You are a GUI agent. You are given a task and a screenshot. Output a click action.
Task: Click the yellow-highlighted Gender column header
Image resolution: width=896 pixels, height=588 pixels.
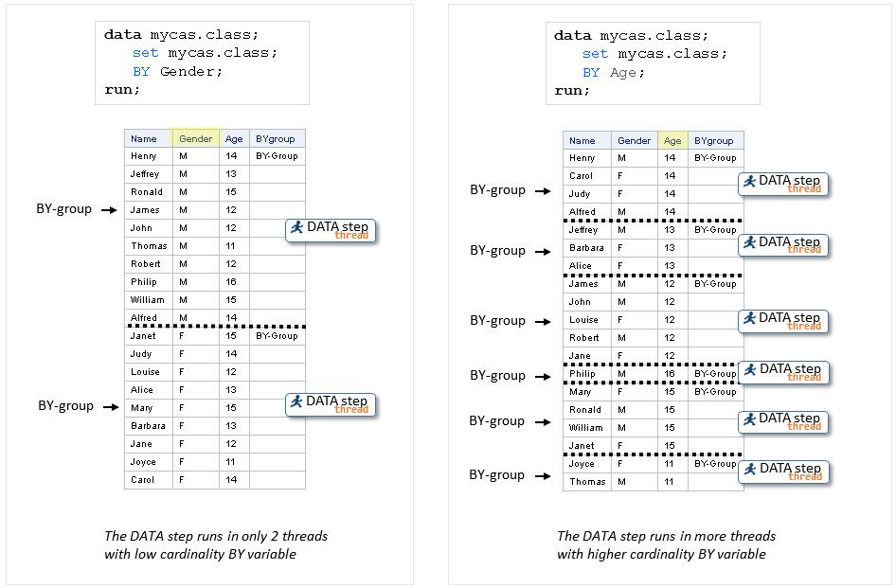point(196,138)
